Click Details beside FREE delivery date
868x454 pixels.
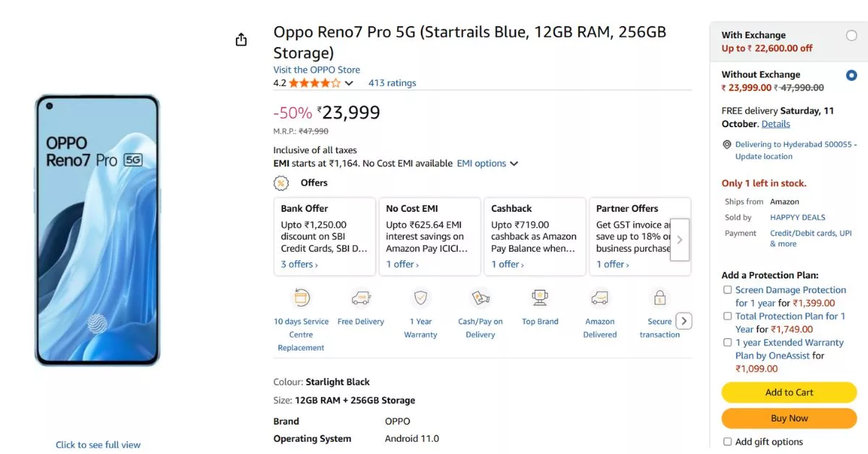776,124
